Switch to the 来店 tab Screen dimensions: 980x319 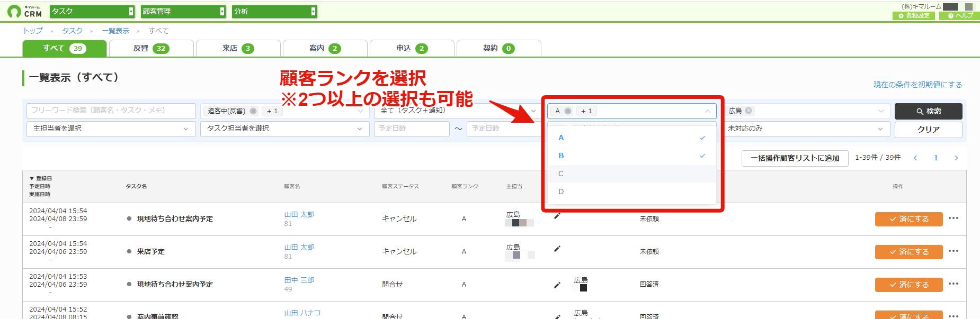click(238, 48)
